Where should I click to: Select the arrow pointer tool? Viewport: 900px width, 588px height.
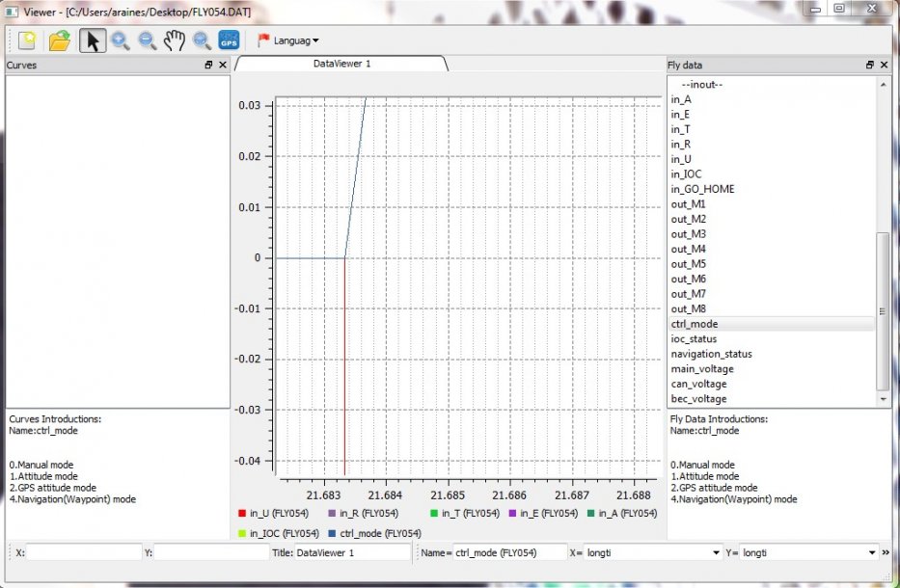point(93,40)
